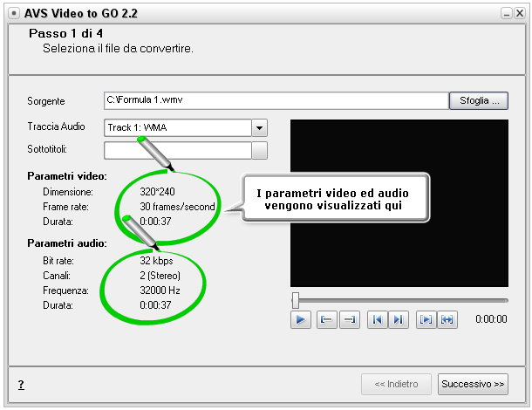Click the 2 (Stereo) channels value
The image size is (532, 410).
[160, 276]
